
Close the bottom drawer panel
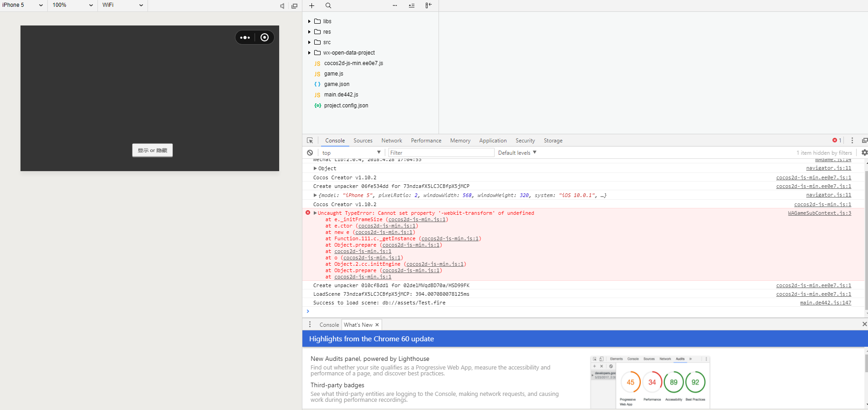click(864, 324)
